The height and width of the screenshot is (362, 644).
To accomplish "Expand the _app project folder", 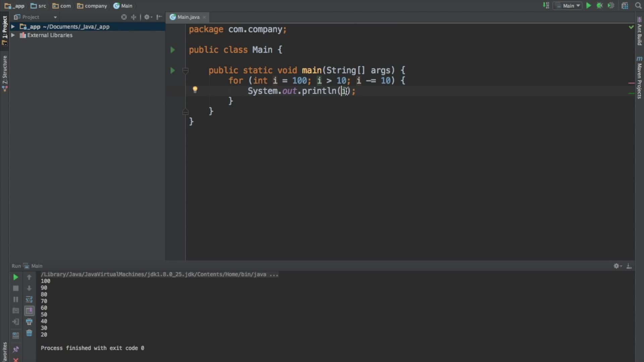I will click(x=13, y=26).
